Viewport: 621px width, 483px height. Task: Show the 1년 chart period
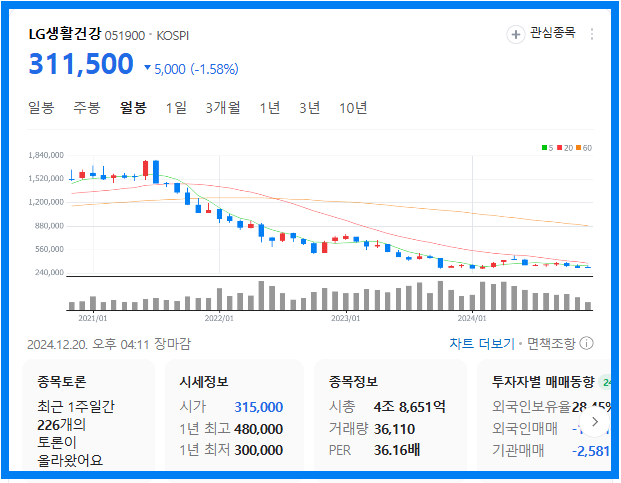(270, 107)
